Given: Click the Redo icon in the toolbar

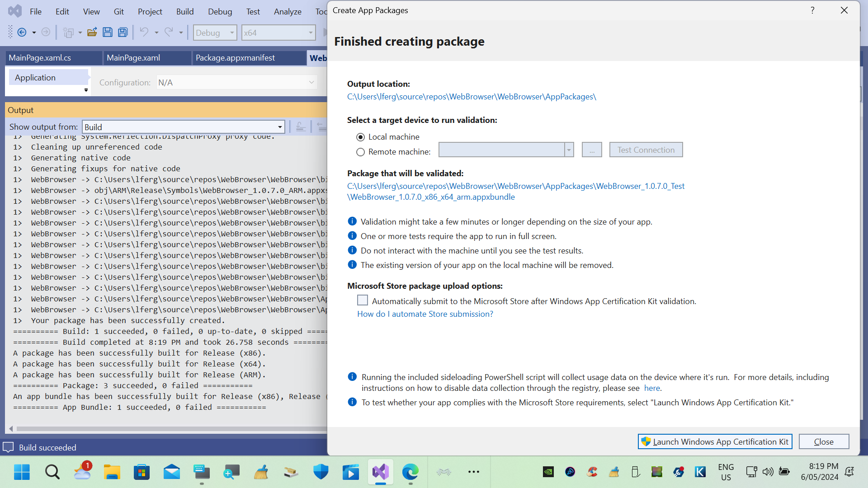Looking at the screenshot, I should coord(168,32).
